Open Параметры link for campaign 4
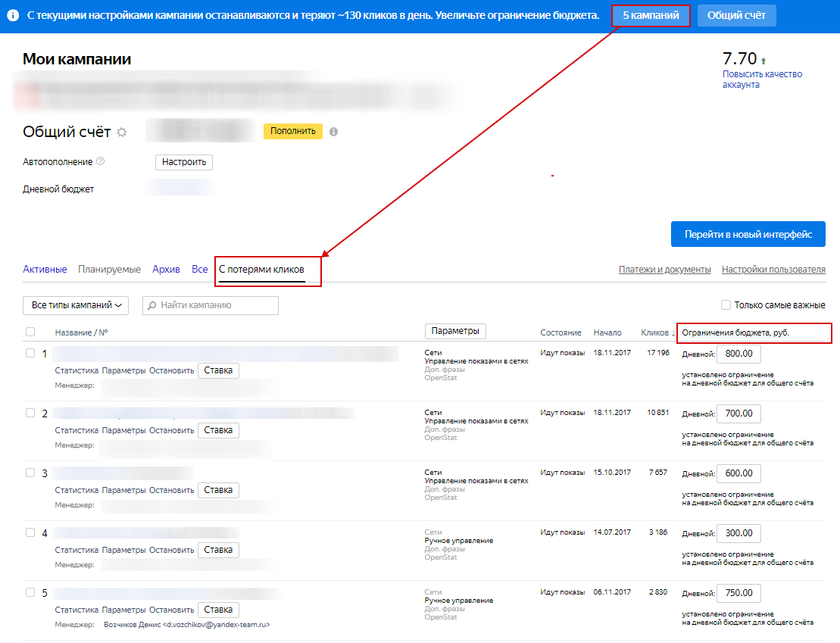Image resolution: width=840 pixels, height=643 pixels. (x=123, y=551)
